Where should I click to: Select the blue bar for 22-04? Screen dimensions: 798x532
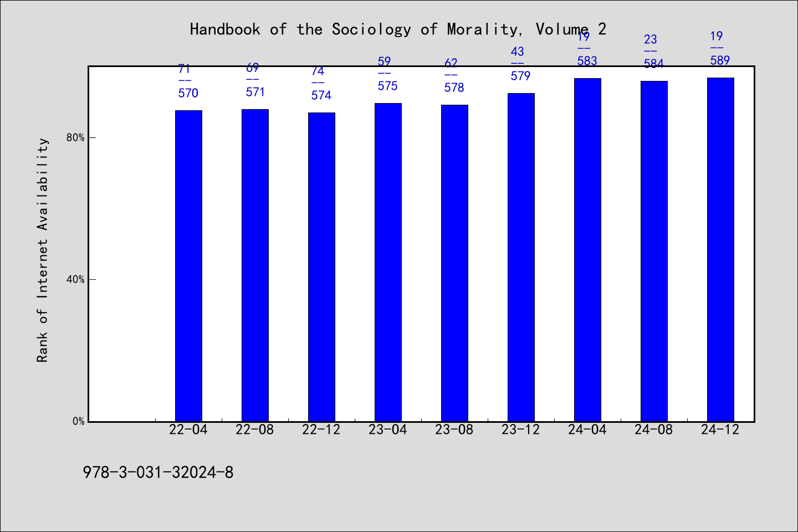(x=188, y=266)
